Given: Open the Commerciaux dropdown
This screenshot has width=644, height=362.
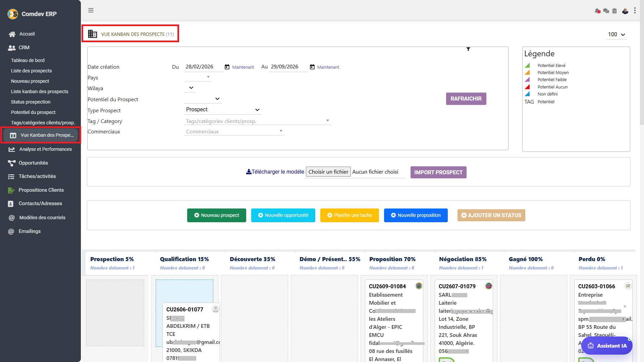Looking at the screenshot, I should 234,131.
